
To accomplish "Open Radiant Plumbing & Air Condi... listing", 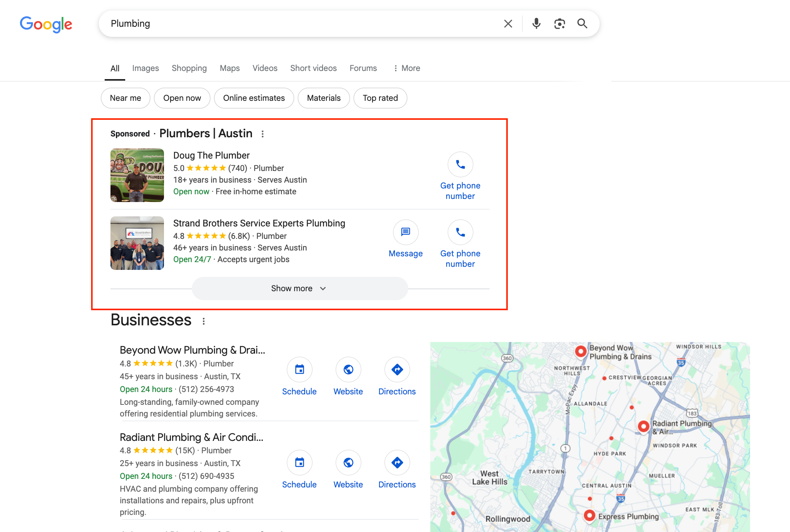I will pyautogui.click(x=191, y=437).
